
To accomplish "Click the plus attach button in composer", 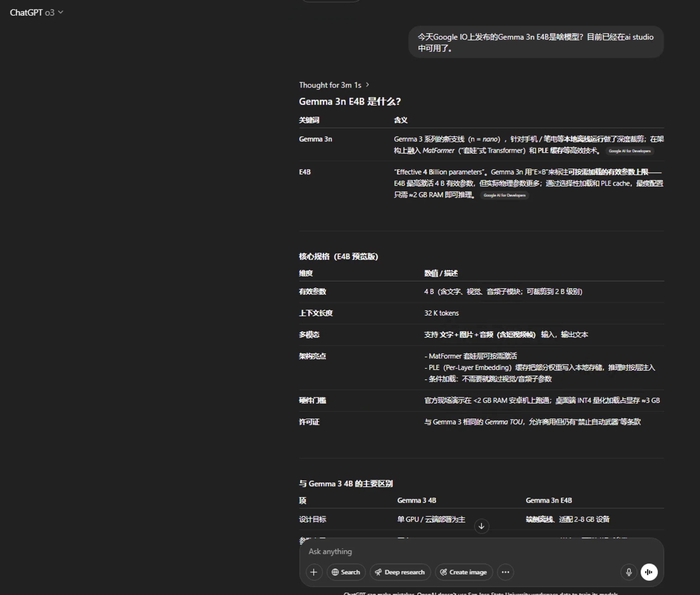I will tap(314, 572).
